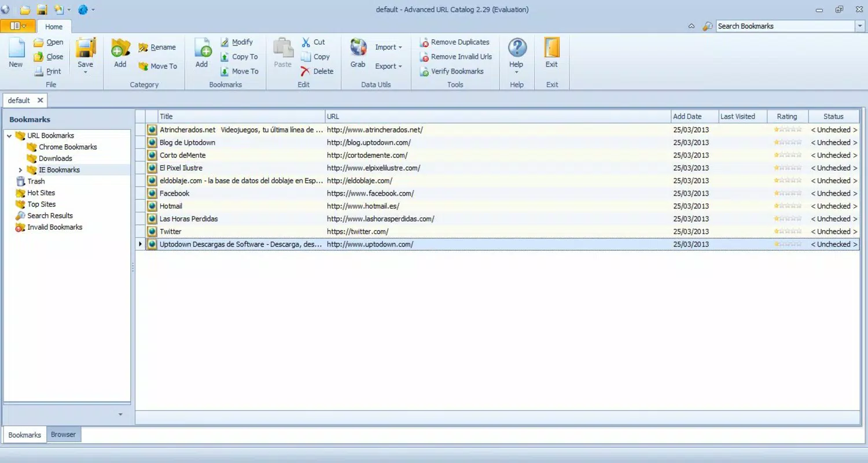Delete the selected bookmark
This screenshot has width=868, height=463.
(317, 71)
